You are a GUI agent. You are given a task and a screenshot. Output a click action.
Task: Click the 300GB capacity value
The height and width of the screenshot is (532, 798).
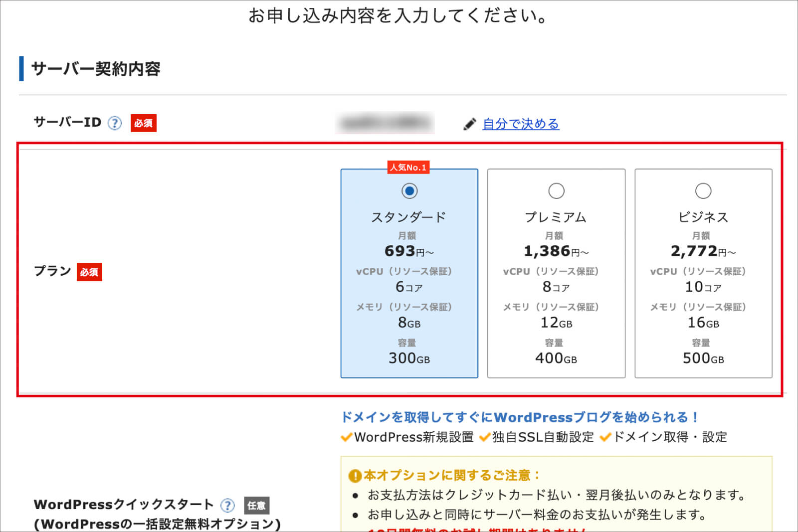click(409, 358)
